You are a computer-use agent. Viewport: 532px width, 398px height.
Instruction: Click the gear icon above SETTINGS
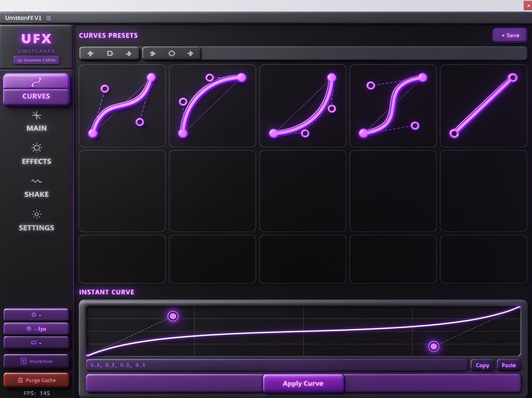[36, 214]
